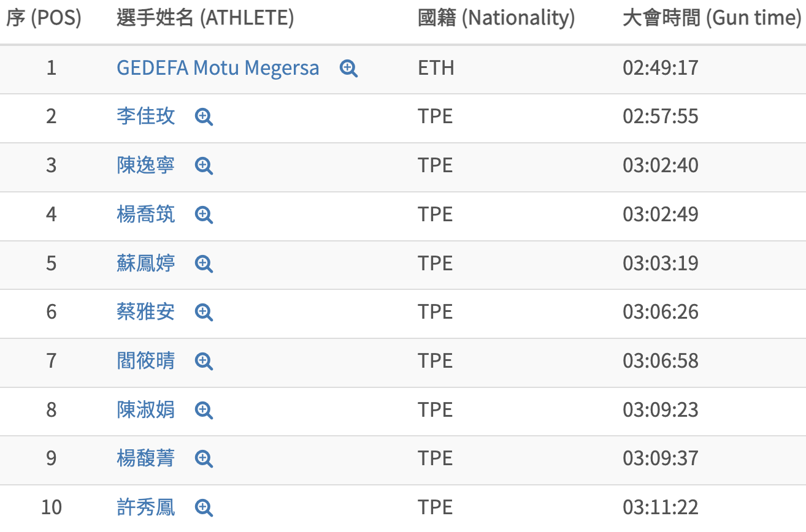Open the magnifier icon beside 蔡雅安

[204, 312]
